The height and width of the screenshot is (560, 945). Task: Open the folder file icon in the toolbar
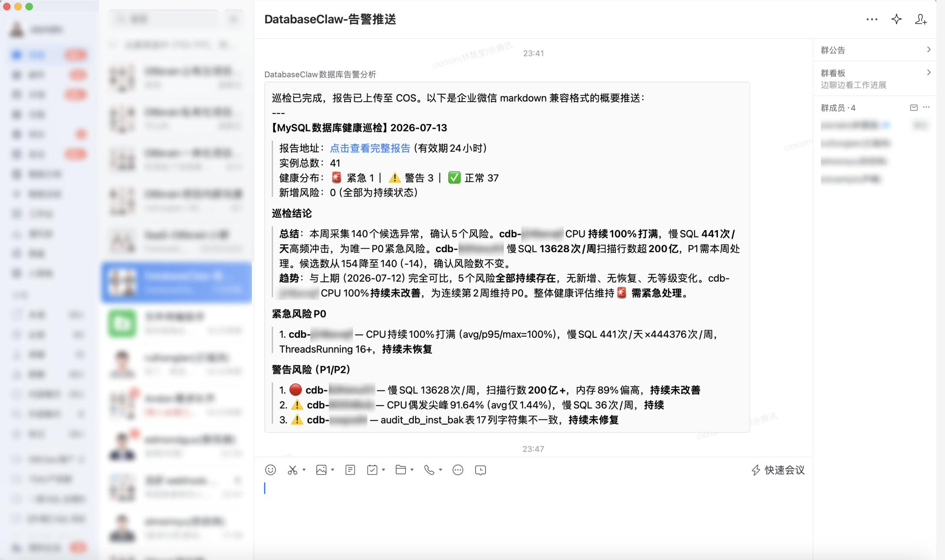(401, 470)
